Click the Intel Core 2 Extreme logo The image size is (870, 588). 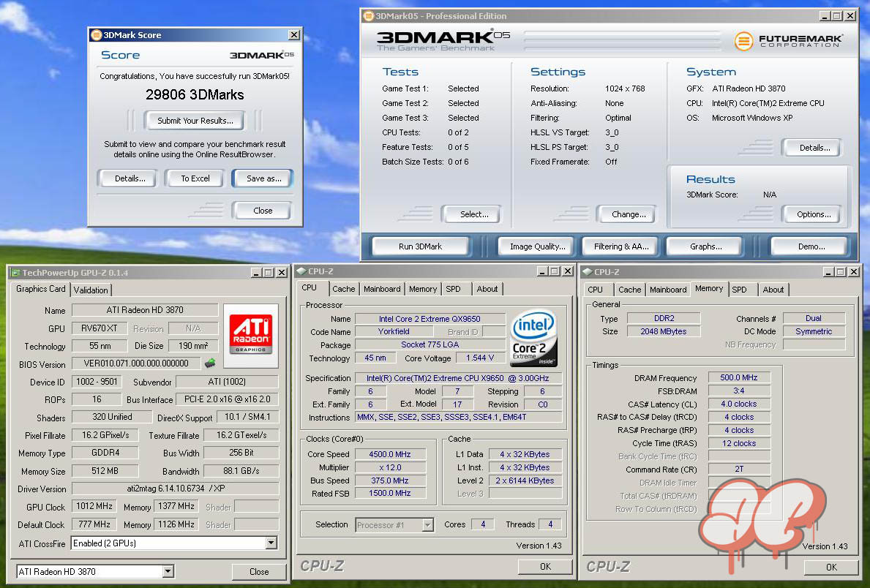click(x=533, y=338)
